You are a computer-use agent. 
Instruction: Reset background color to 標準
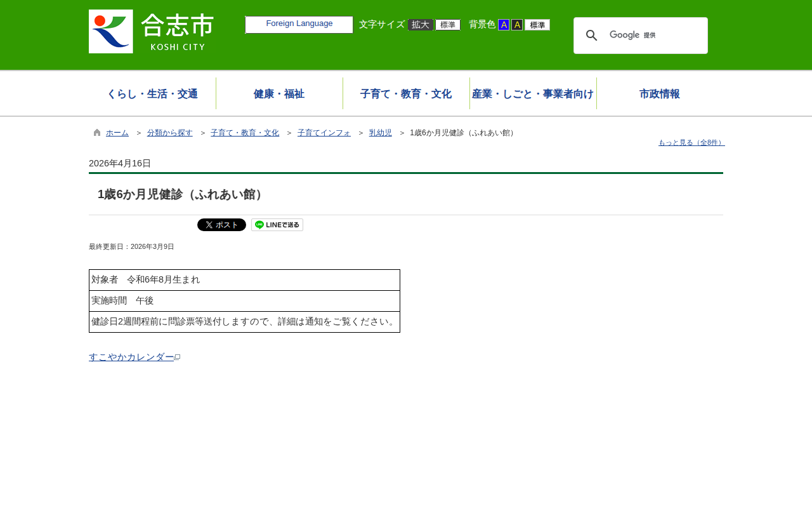tap(537, 25)
